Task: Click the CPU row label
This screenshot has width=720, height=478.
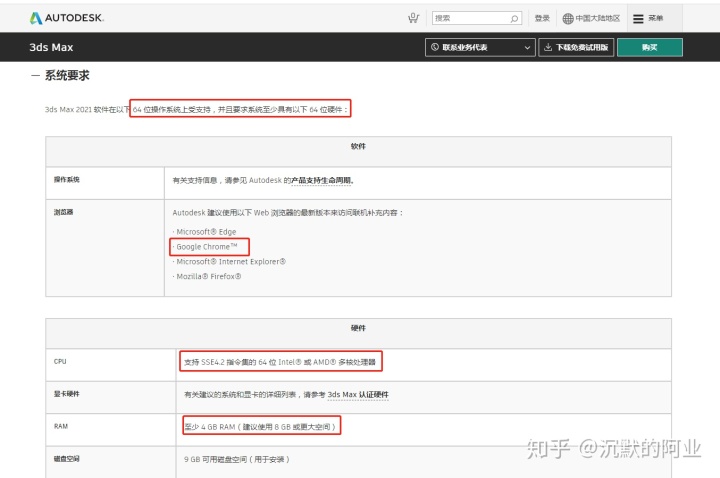Action: click(x=60, y=361)
